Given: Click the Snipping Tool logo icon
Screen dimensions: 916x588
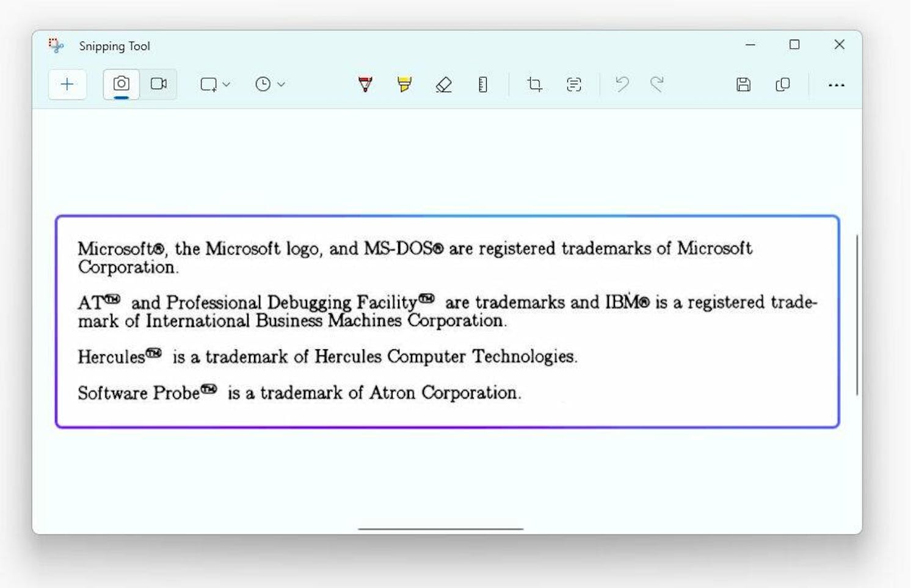Looking at the screenshot, I should (55, 45).
